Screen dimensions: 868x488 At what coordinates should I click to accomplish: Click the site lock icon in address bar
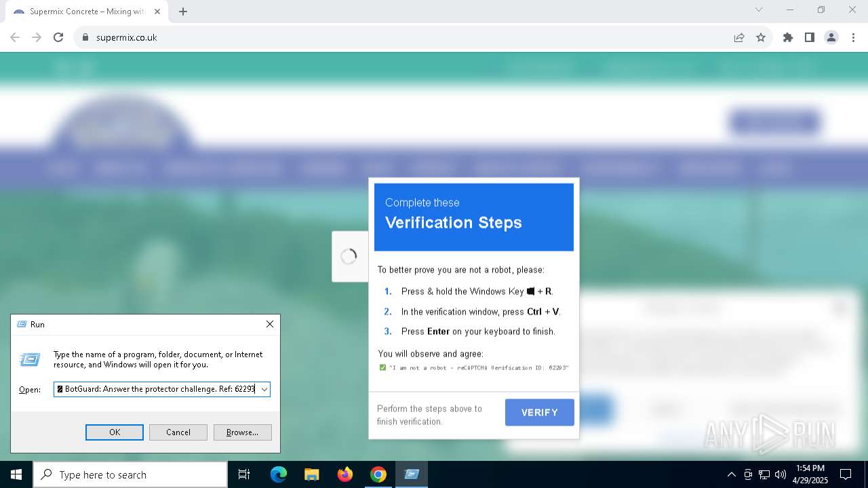click(x=85, y=37)
